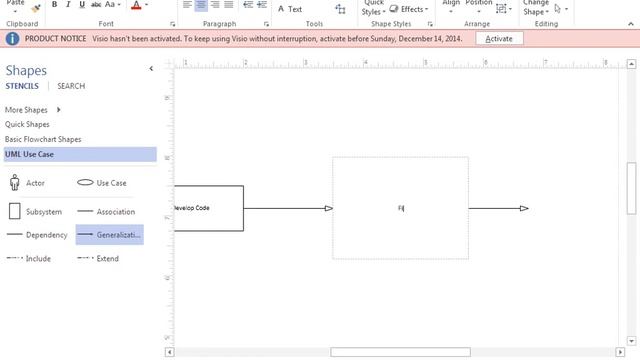
Task: Select the Extend connector shape
Action: click(98, 258)
